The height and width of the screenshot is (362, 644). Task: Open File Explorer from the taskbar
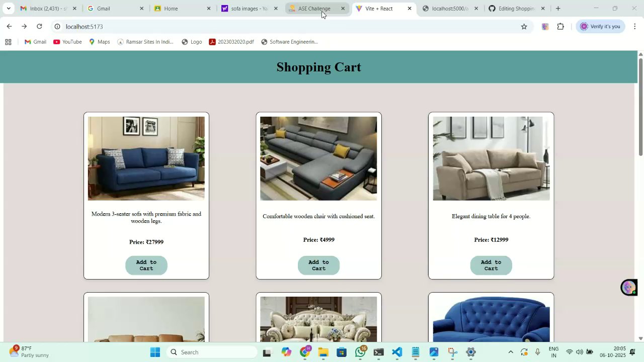coord(323,352)
